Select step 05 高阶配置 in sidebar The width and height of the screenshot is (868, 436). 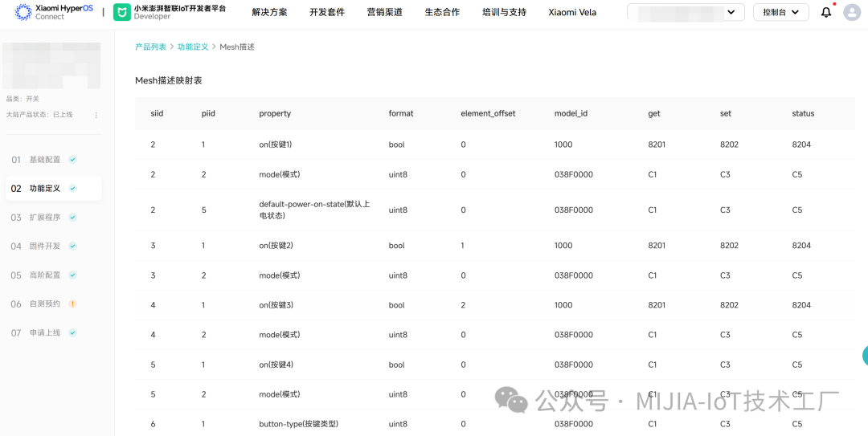click(44, 275)
